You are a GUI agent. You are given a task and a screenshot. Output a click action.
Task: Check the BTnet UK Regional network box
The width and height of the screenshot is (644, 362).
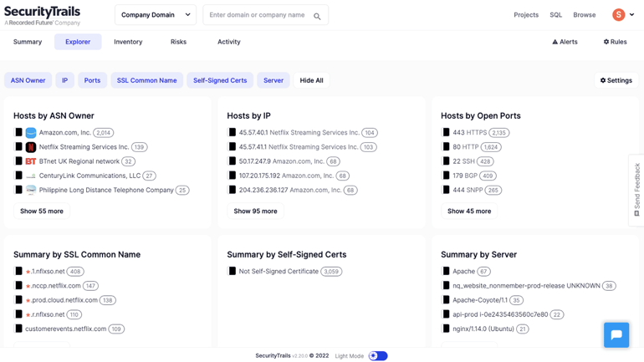coord(18,161)
